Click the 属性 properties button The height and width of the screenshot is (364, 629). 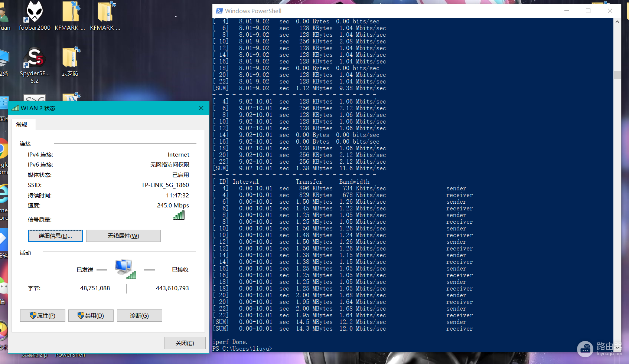coord(43,315)
